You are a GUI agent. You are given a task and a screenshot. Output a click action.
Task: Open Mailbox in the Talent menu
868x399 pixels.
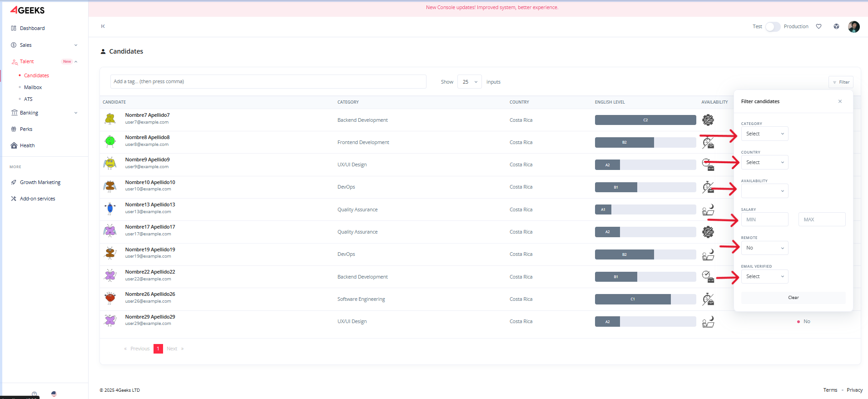33,87
